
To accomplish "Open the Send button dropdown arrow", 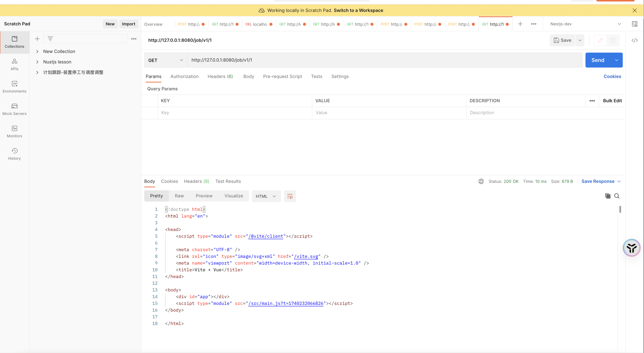I will (617, 60).
